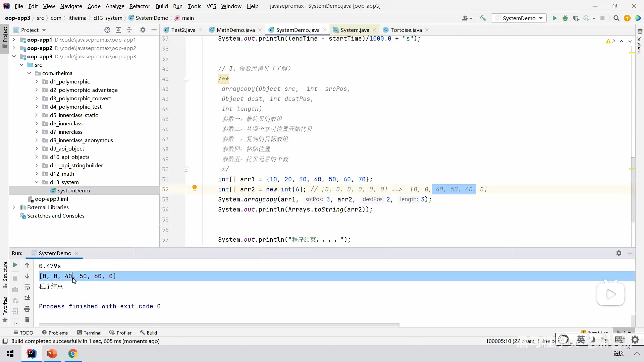Open the Refactor menu
The width and height of the screenshot is (644, 362).
tap(140, 6)
